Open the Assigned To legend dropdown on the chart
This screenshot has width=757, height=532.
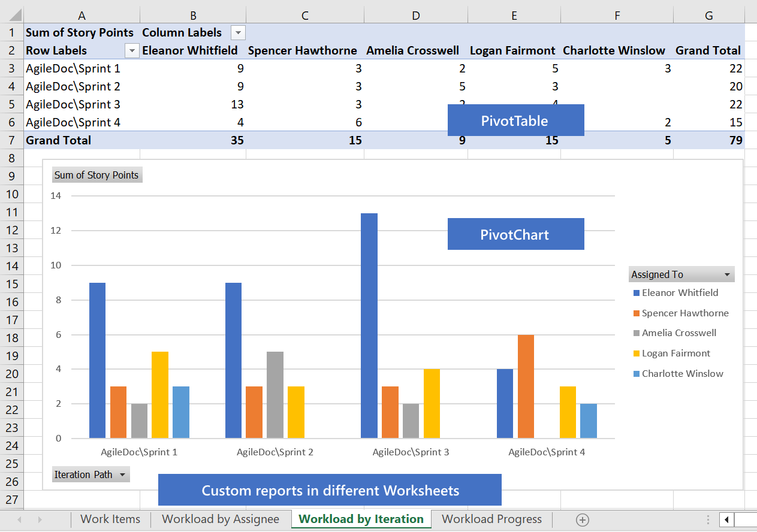[x=728, y=274]
